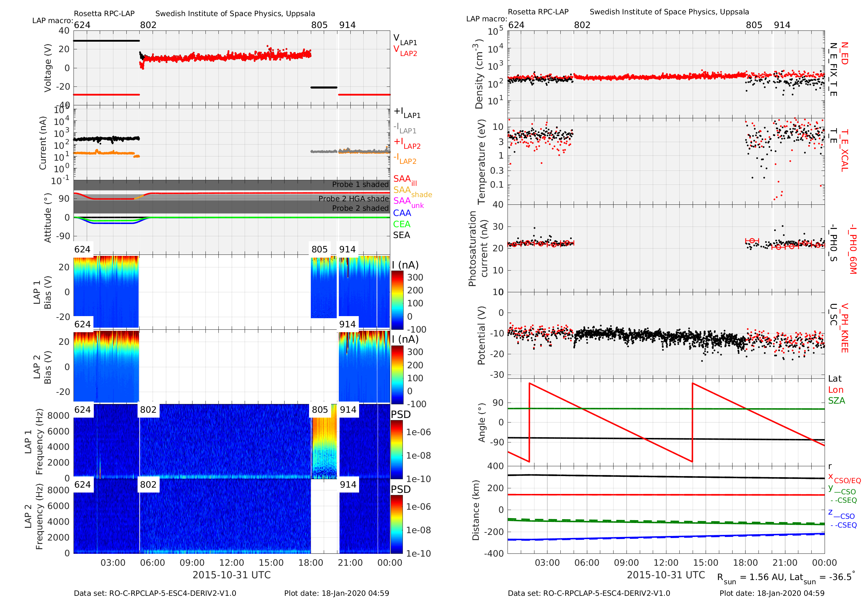The image size is (868, 614).
Task: Click the magenta SAA_unk legend label
Action: click(x=408, y=202)
